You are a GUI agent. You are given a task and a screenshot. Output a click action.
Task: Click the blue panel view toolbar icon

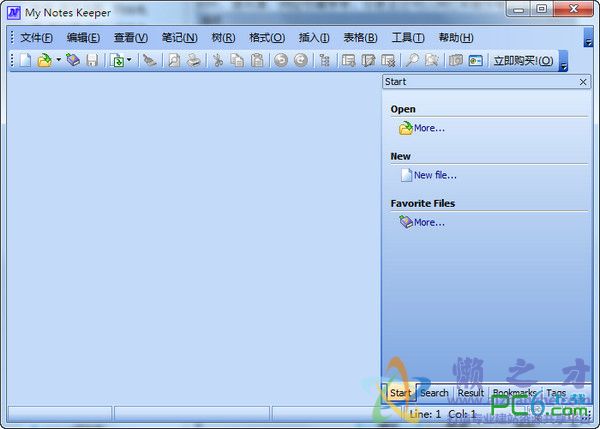[x=476, y=61]
